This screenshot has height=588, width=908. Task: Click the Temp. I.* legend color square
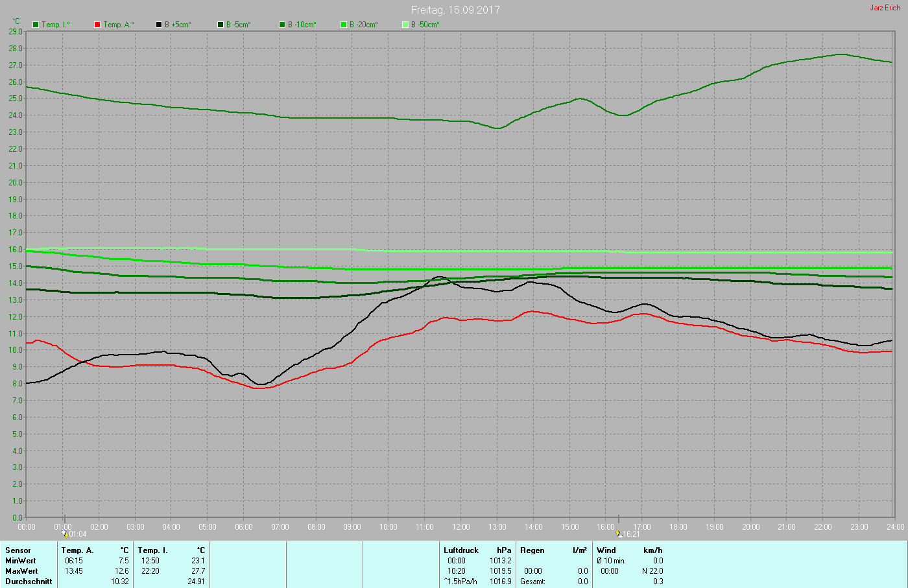(x=36, y=25)
